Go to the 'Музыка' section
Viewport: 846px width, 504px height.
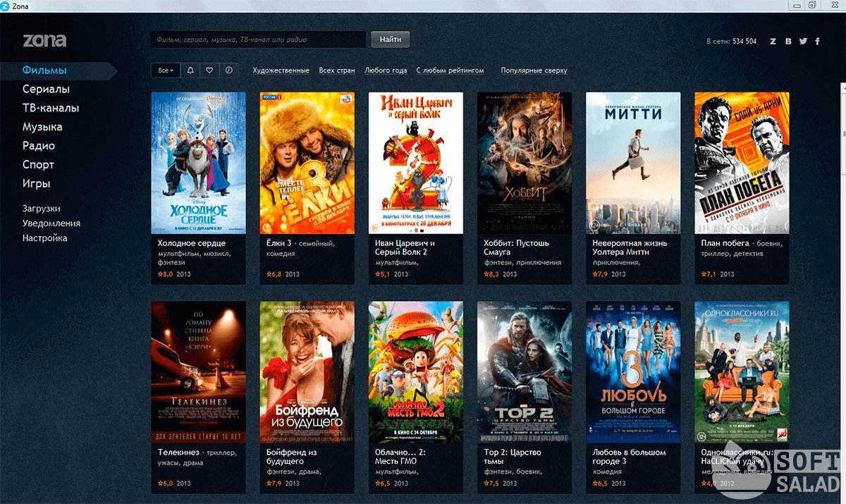(42, 127)
